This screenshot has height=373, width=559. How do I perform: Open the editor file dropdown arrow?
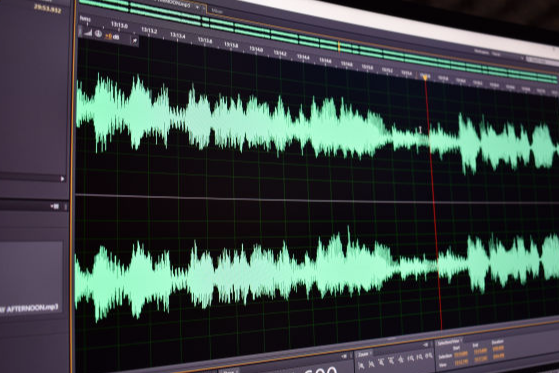click(197, 7)
